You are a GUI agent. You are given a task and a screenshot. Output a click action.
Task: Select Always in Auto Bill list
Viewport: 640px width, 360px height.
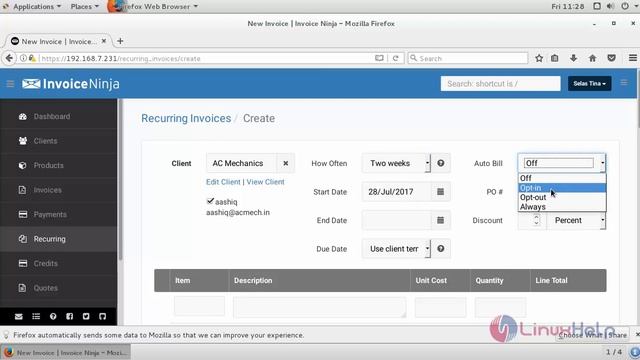562,207
